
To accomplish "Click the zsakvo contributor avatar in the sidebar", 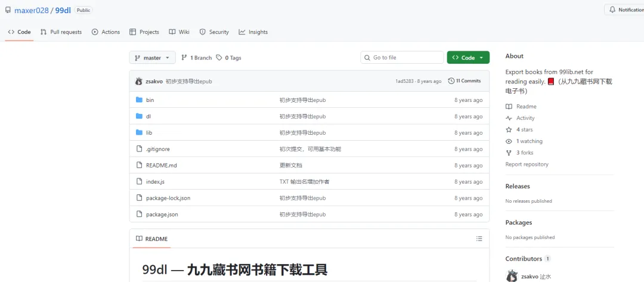I will [x=512, y=276].
